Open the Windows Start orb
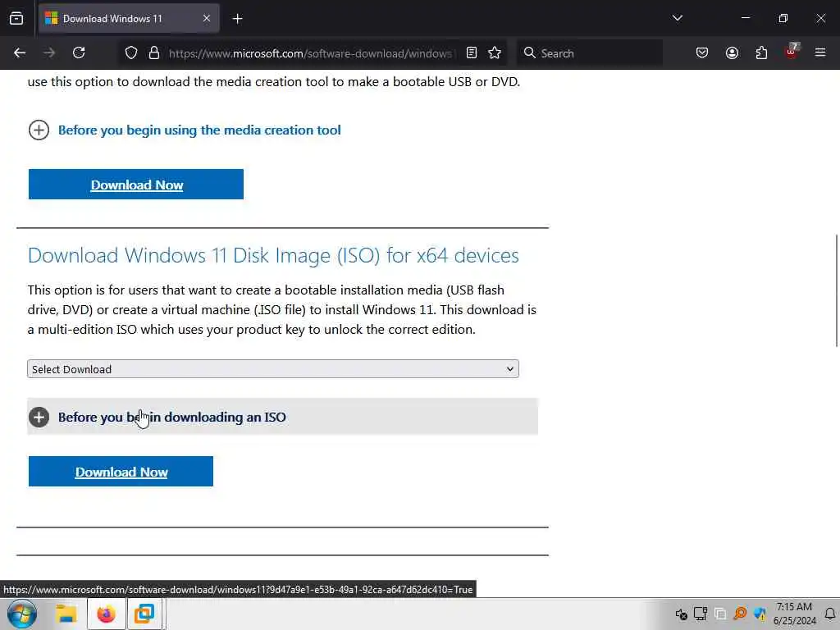The height and width of the screenshot is (630, 840). [x=22, y=614]
